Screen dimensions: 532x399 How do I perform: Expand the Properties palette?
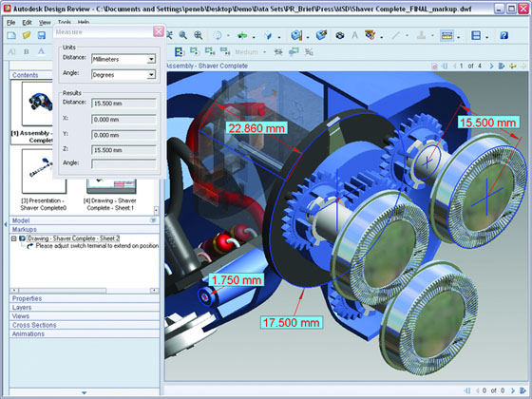pos(85,298)
